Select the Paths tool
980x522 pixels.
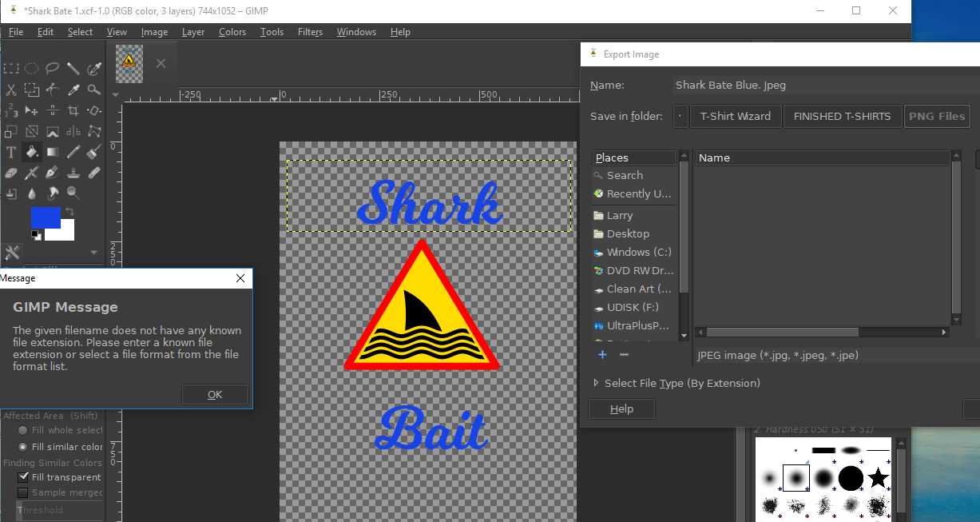click(x=53, y=90)
